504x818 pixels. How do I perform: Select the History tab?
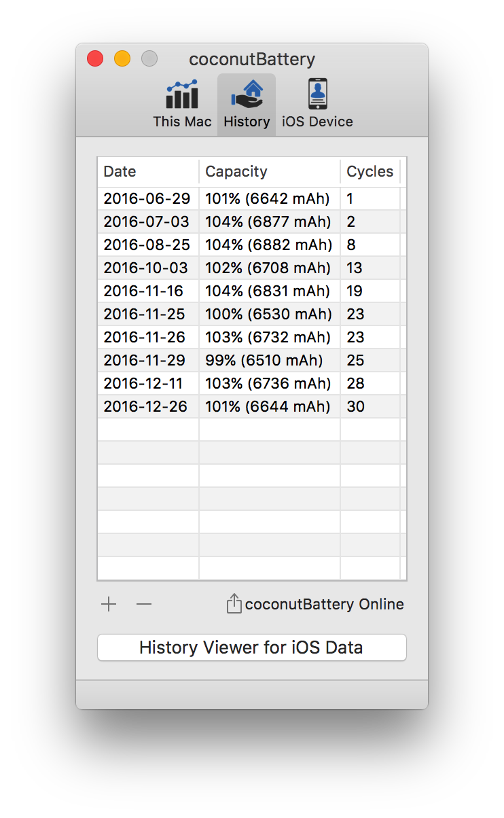(x=247, y=105)
